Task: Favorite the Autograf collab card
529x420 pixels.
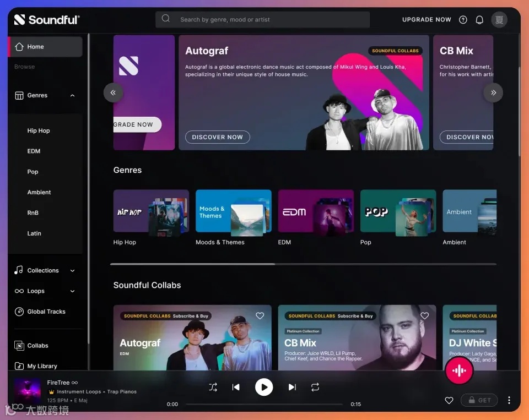Action: point(260,316)
